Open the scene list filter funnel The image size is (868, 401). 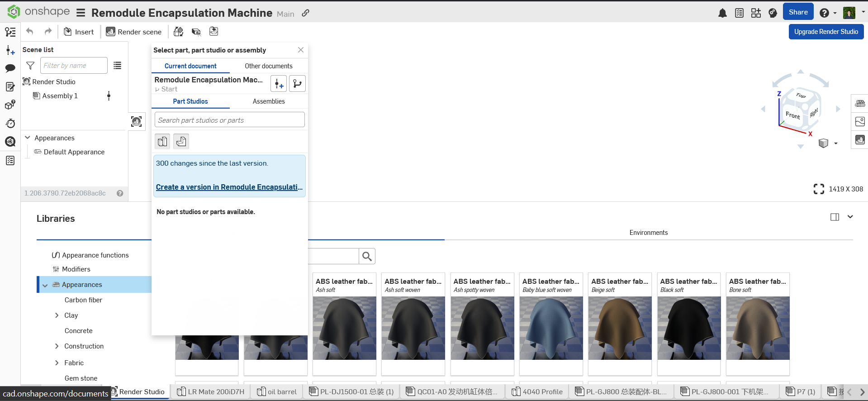coord(30,66)
